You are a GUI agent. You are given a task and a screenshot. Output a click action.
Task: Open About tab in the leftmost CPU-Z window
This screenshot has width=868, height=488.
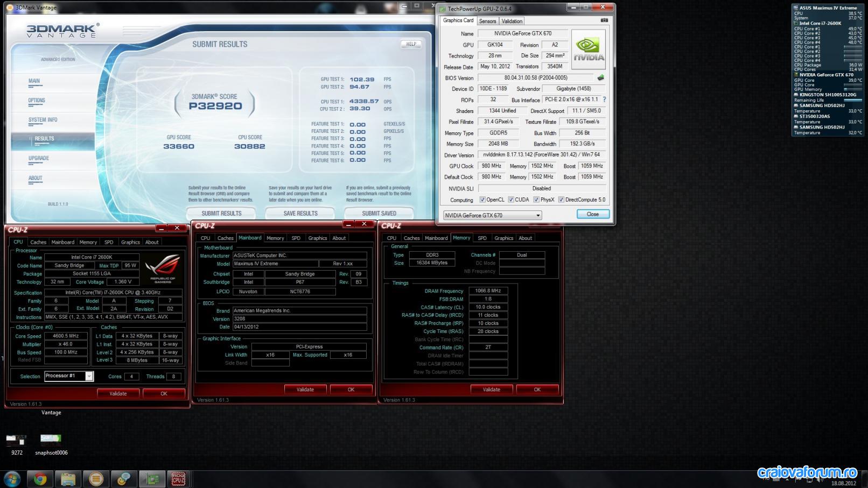coord(152,242)
